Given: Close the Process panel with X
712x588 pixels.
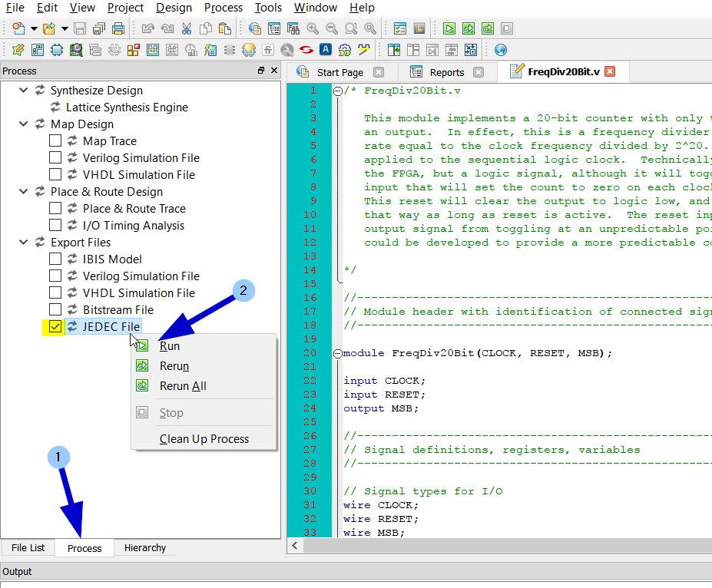Looking at the screenshot, I should tap(273, 71).
